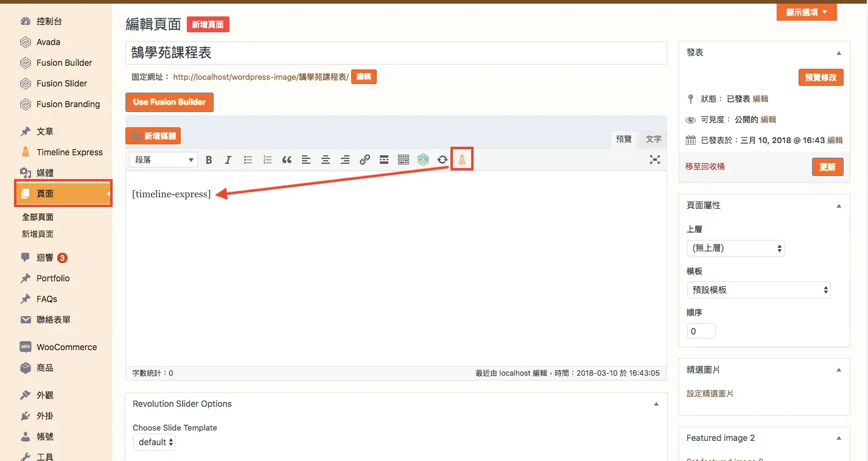Click the 更新 update button
Viewport: 868px width, 461px height.
827,167
